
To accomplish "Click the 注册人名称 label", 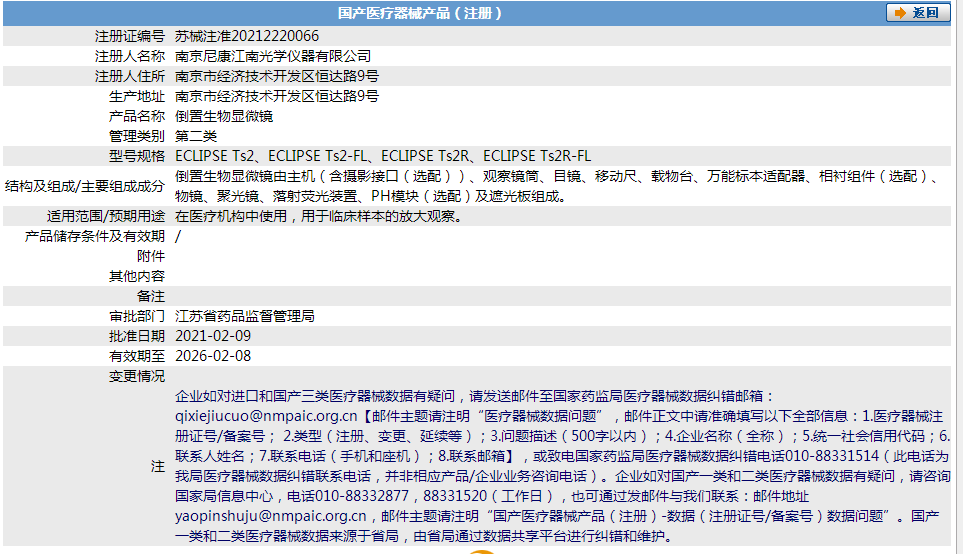I will (130, 57).
